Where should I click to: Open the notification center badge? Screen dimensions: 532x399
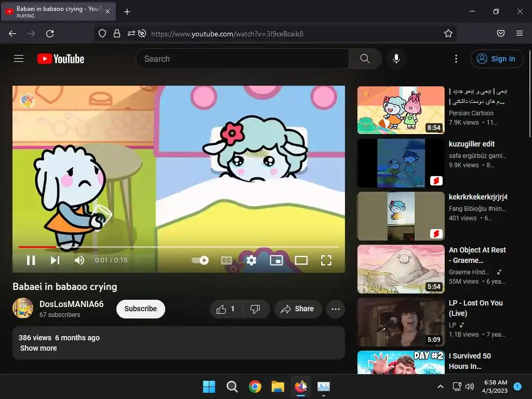517,387
